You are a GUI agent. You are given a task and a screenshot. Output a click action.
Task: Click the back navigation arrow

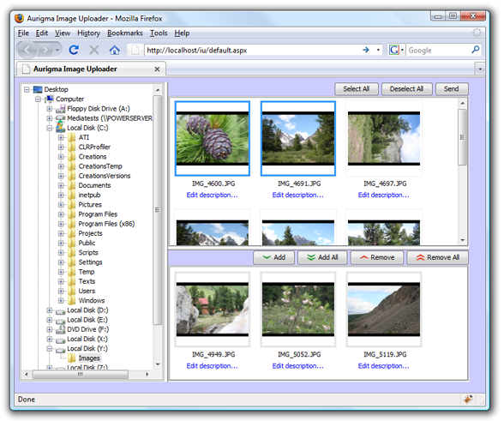(27, 50)
